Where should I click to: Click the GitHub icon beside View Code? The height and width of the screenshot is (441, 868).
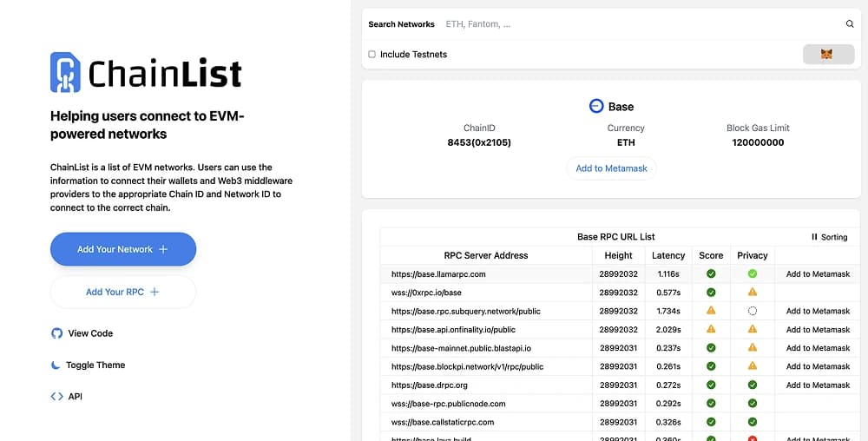[x=56, y=333]
